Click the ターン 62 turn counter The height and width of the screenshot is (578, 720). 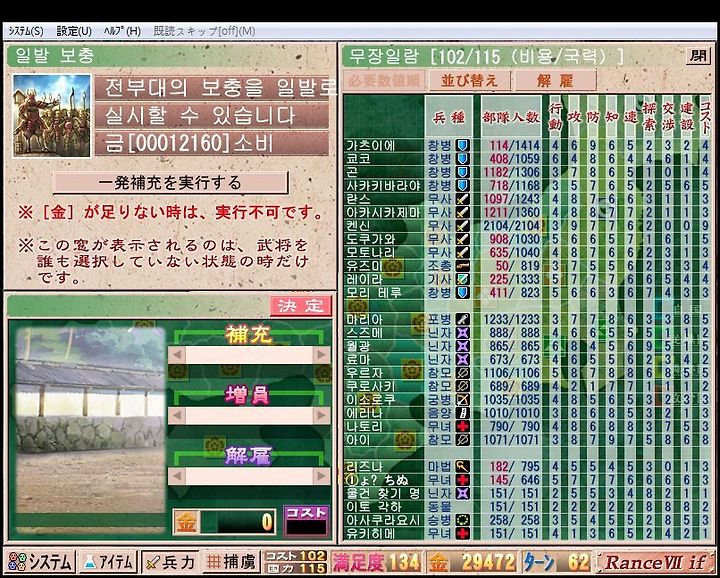pyautogui.click(x=557, y=562)
